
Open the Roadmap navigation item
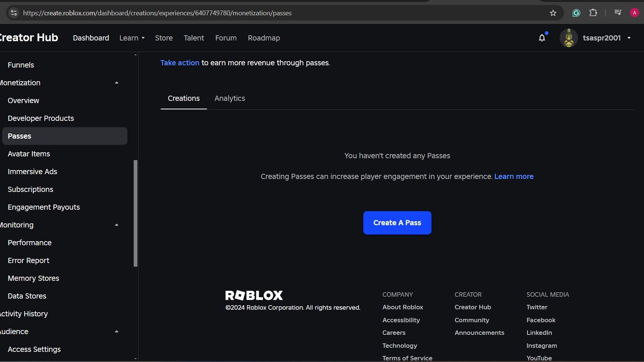264,38
